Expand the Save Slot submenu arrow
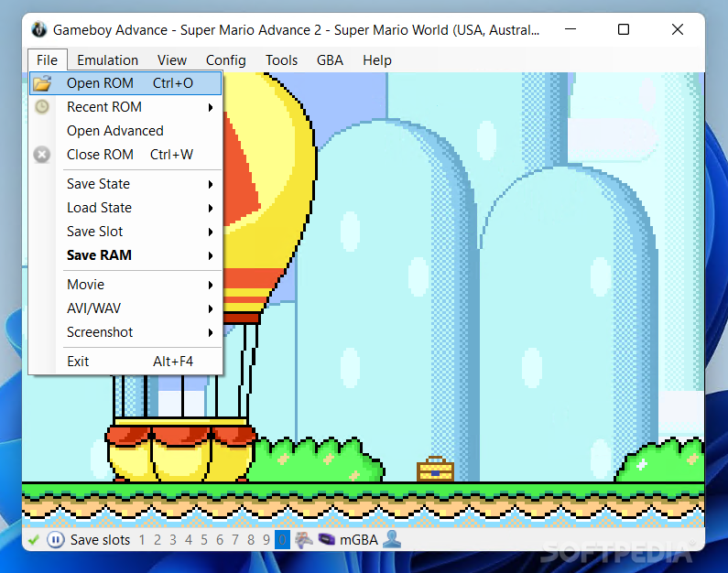Viewport: 728px width, 573px height. (211, 232)
